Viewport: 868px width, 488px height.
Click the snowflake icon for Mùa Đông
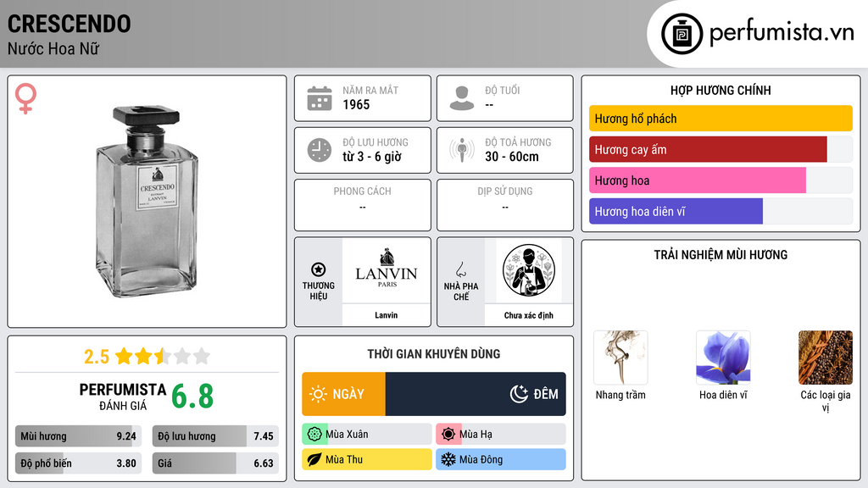448,459
